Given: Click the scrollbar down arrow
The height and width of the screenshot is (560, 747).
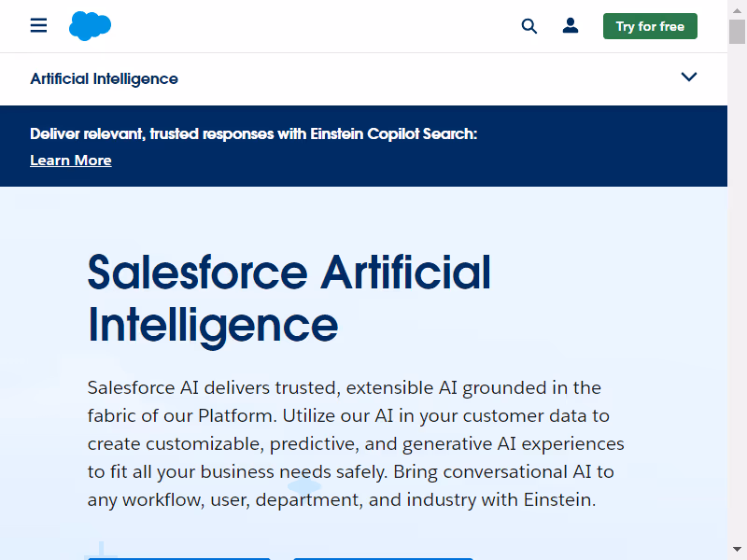Looking at the screenshot, I should tap(737, 550).
